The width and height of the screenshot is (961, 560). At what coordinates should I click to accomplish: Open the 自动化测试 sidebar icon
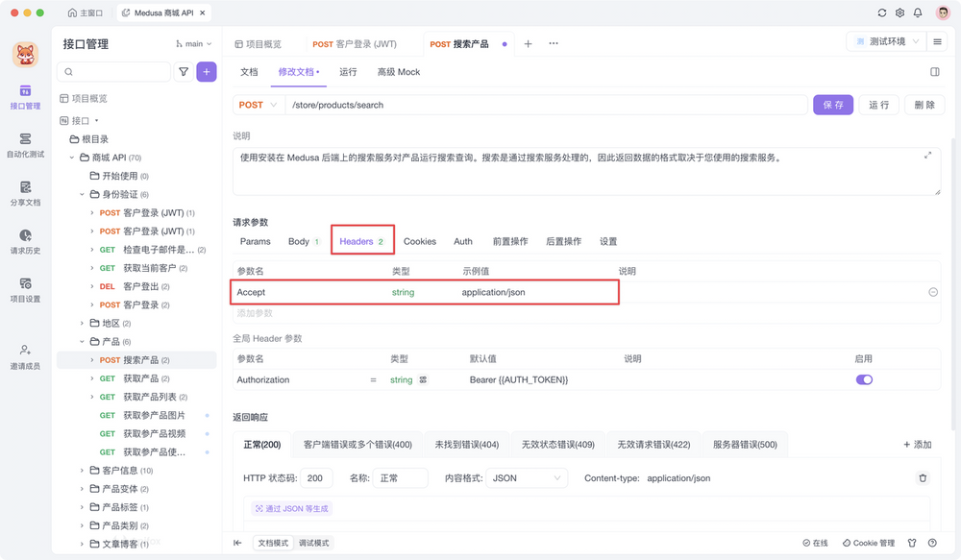coord(25,144)
